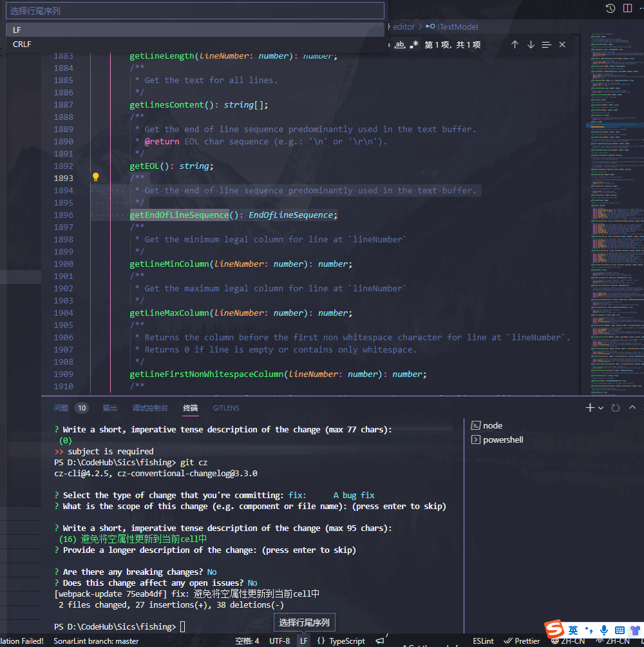
Task: Switch to the 输出 output tab
Action: coord(109,408)
